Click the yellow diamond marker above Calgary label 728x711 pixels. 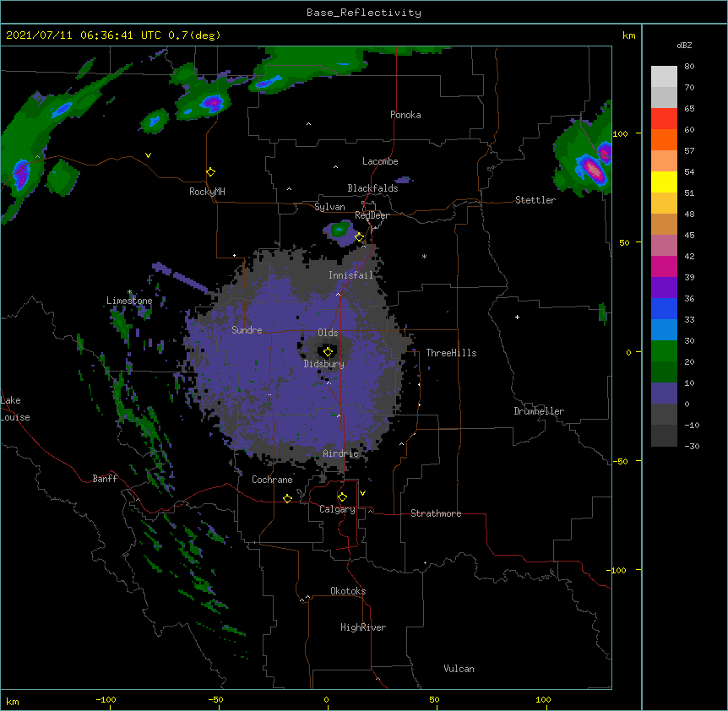point(342,497)
